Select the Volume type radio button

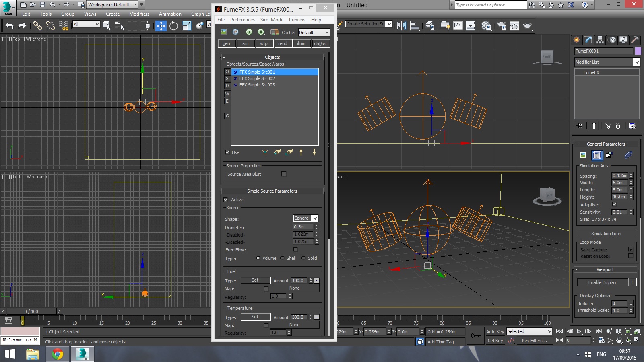point(258,258)
